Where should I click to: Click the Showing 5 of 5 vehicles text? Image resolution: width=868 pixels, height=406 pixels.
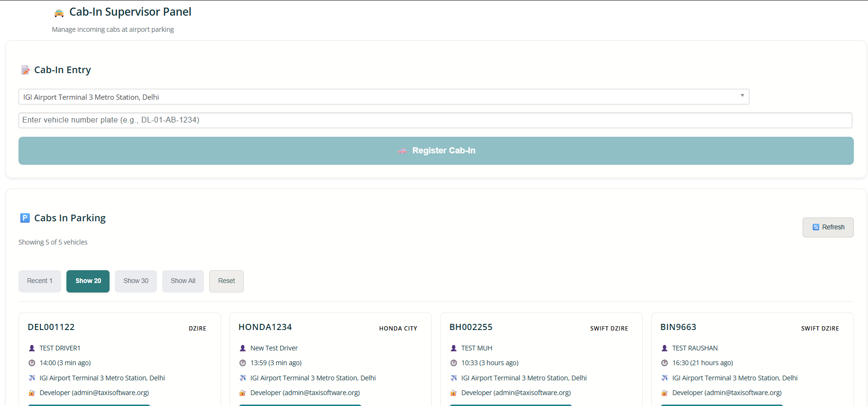click(53, 242)
